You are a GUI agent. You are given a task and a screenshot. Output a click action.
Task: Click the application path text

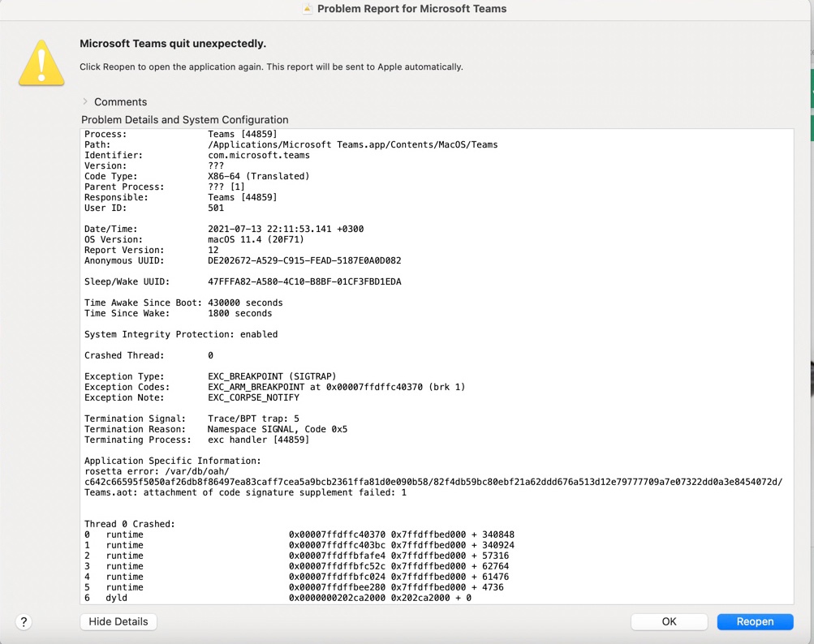pyautogui.click(x=352, y=145)
